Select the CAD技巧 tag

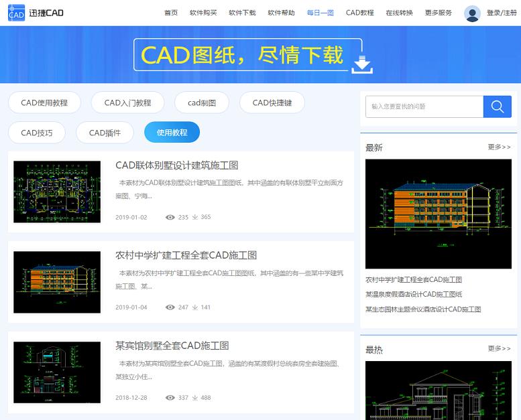[37, 133]
